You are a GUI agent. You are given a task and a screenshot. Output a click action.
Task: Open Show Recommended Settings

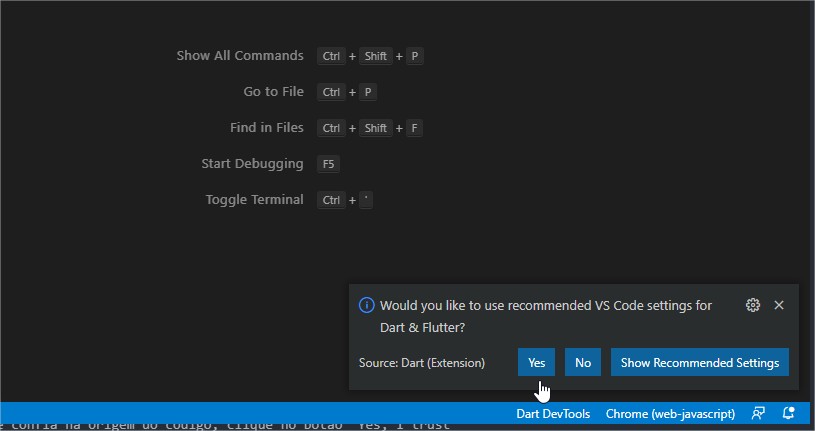click(x=700, y=362)
